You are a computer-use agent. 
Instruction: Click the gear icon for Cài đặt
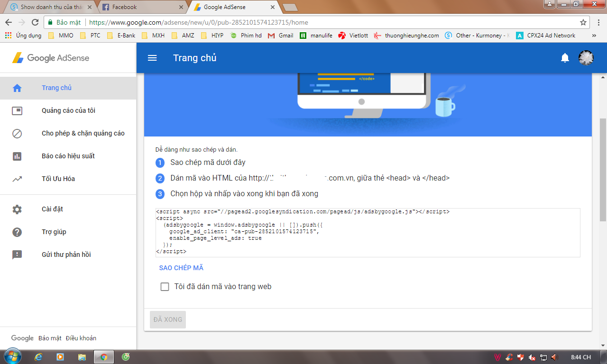pyautogui.click(x=17, y=209)
